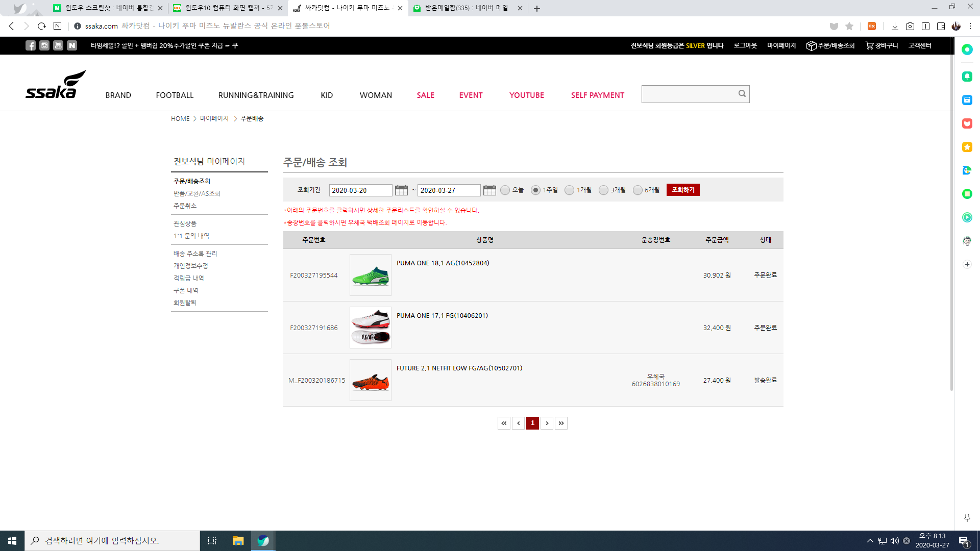Screen dimensions: 980x551
Task: Open the notification center icon
Action: click(x=964, y=541)
